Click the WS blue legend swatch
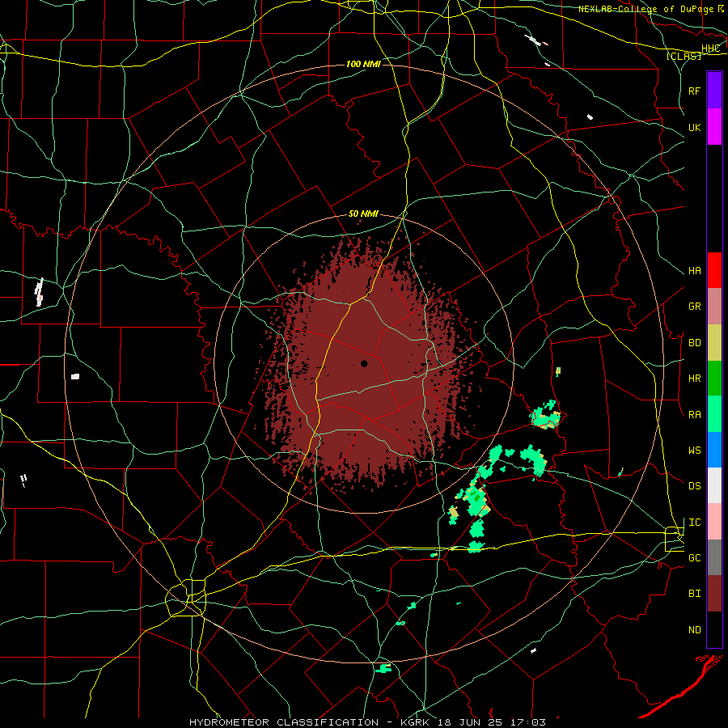 point(714,450)
